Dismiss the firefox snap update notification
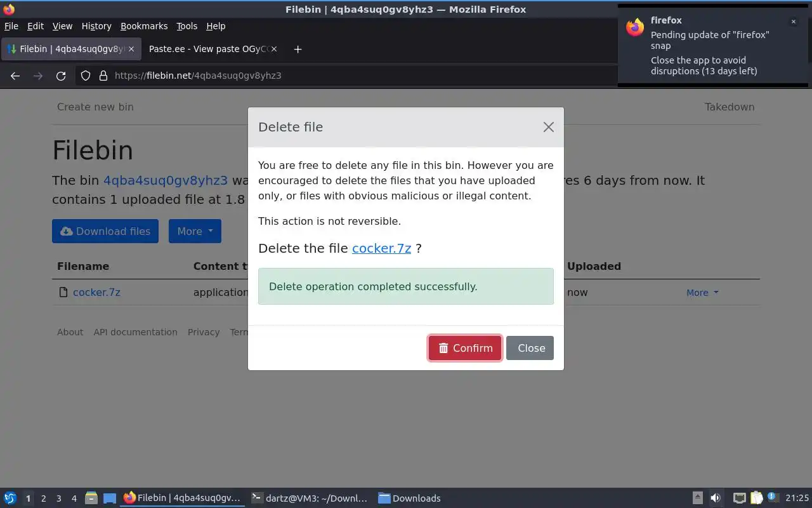The image size is (812, 508). coord(793,22)
